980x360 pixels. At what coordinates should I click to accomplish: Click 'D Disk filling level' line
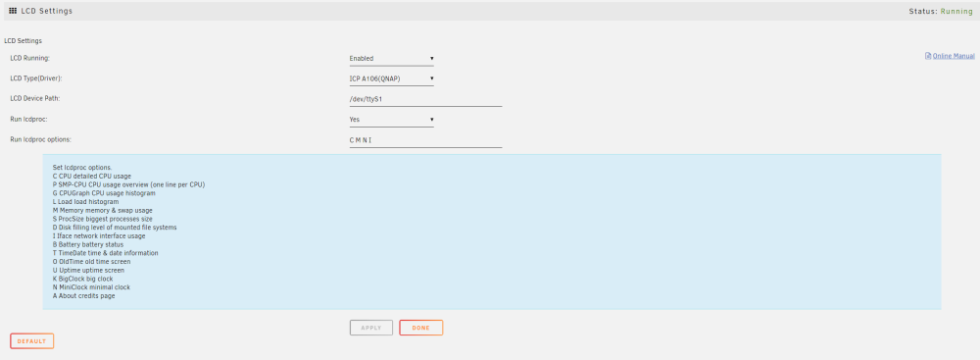115,228
